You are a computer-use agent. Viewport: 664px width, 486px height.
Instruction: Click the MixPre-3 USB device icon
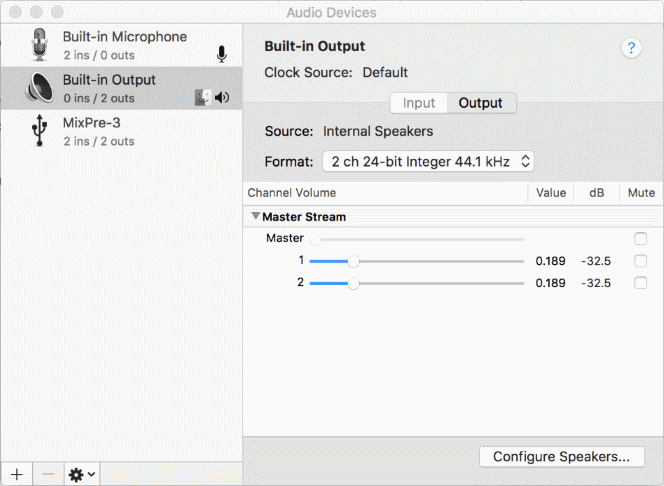[38, 131]
